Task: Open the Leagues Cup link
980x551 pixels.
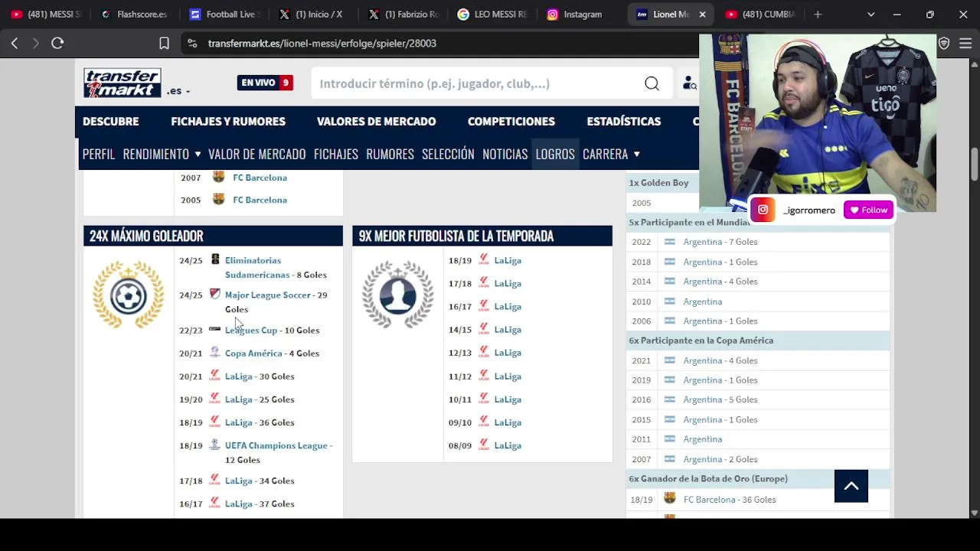Action: tap(251, 330)
